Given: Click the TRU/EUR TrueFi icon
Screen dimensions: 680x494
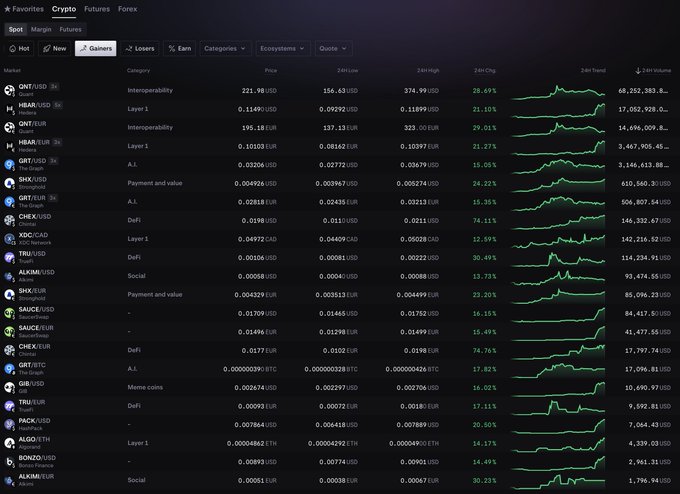Looking at the screenshot, I should tap(10, 406).
